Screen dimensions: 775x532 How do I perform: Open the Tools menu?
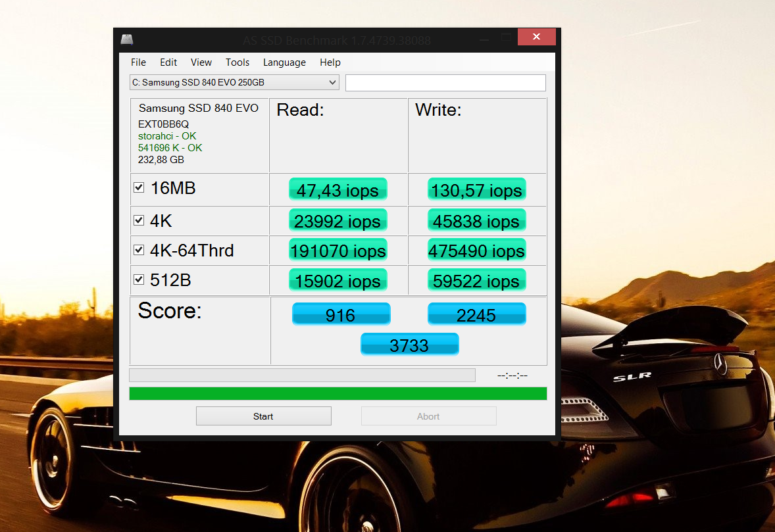pos(238,62)
